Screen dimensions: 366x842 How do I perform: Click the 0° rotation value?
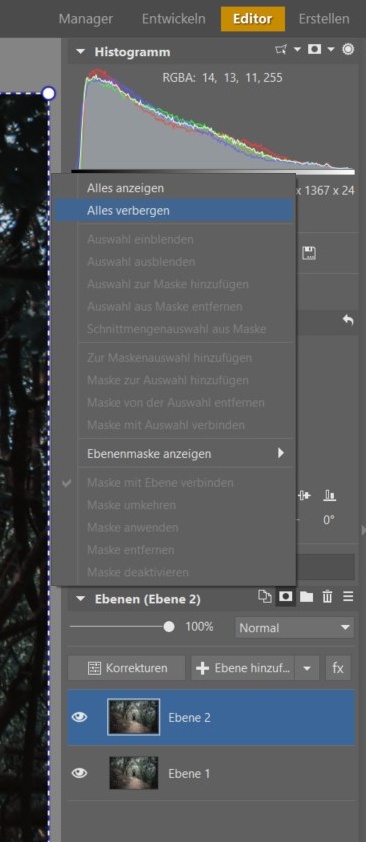329,520
